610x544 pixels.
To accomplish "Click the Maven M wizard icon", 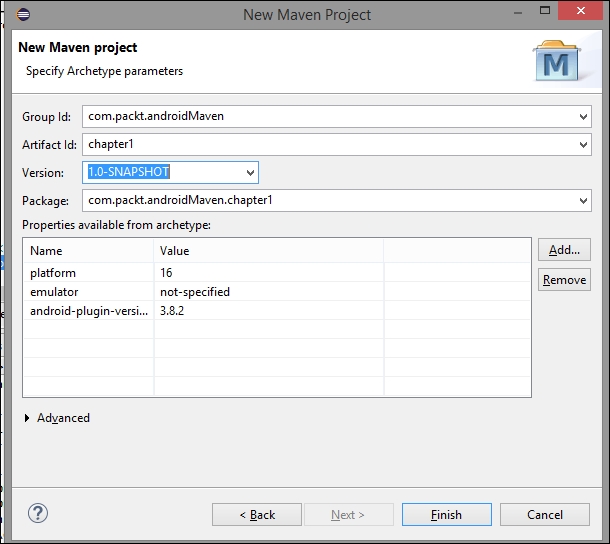I will (557, 61).
